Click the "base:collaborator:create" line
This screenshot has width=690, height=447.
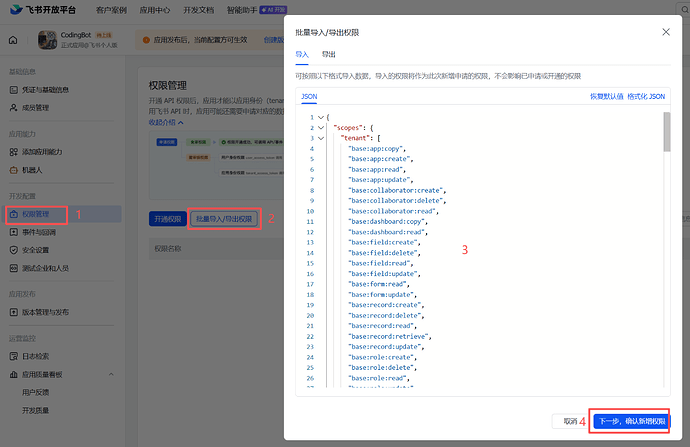pyautogui.click(x=397, y=191)
